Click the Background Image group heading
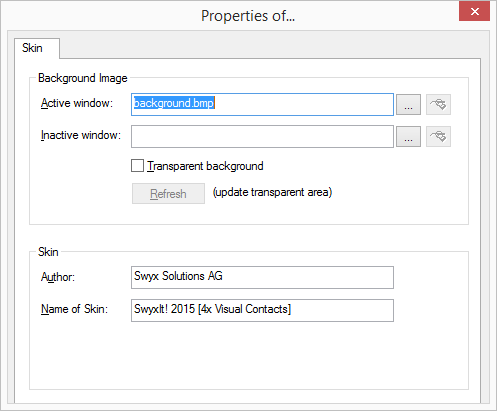The width and height of the screenshot is (497, 411). tap(83, 78)
